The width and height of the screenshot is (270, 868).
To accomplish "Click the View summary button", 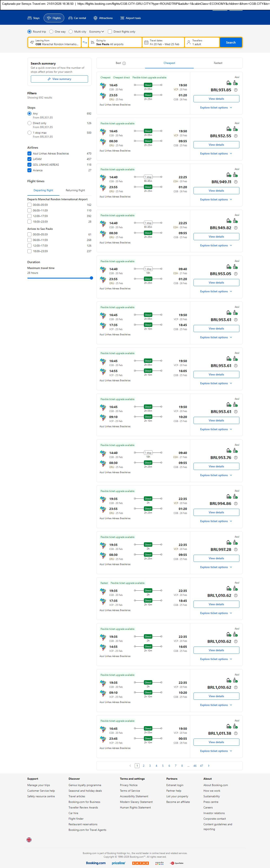I will coord(59,79).
